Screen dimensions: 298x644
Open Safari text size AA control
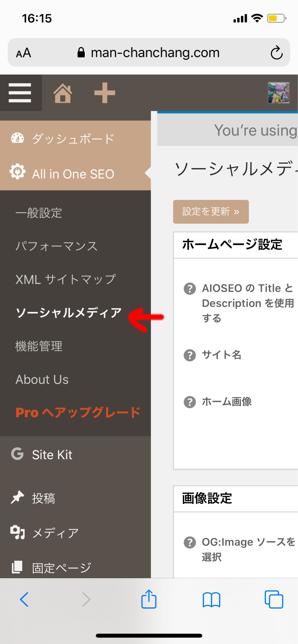point(24,53)
